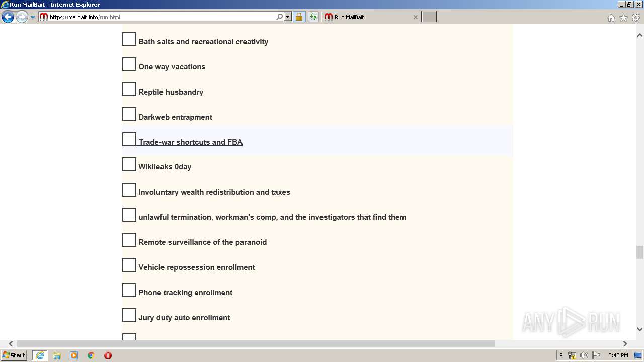Click the Action Center flag icon
Viewport: 644px width, 362px height.
click(x=596, y=355)
